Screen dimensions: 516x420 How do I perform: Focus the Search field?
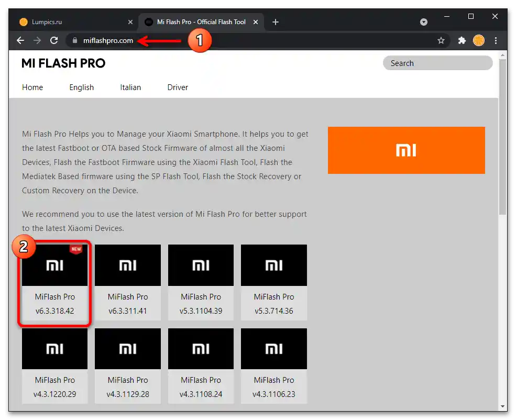(437, 63)
